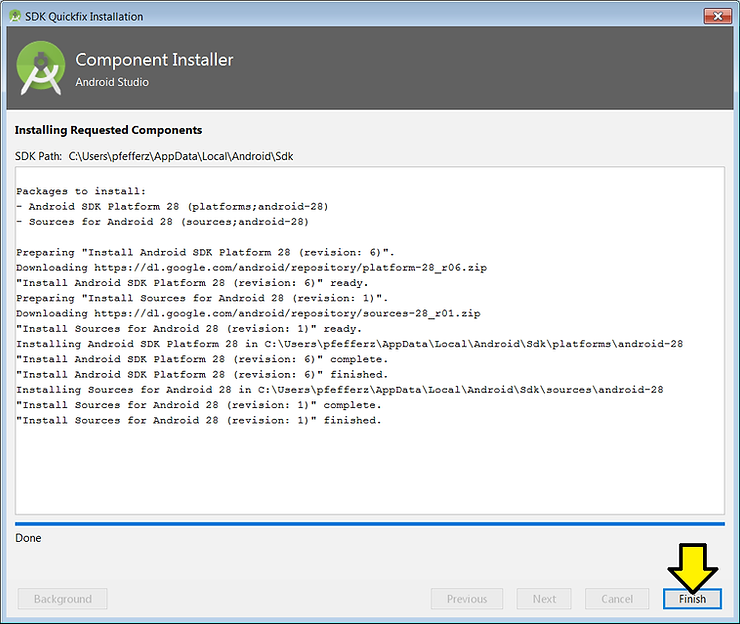
Task: Click the Preparing 'Install Android SDK Platform 28' line
Action: pyautogui.click(x=205, y=253)
